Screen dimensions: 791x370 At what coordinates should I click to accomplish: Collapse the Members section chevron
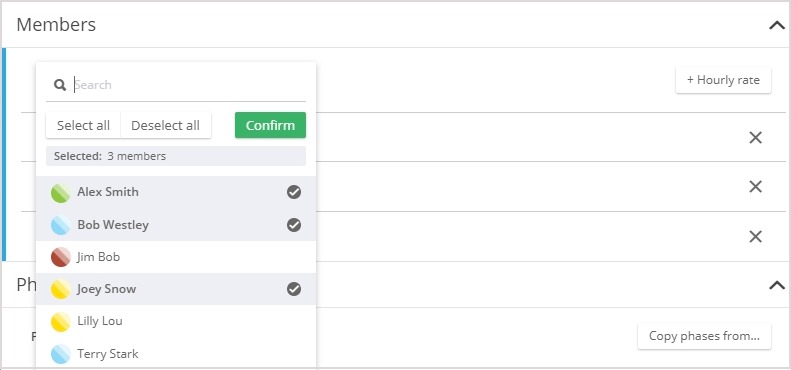tap(777, 25)
